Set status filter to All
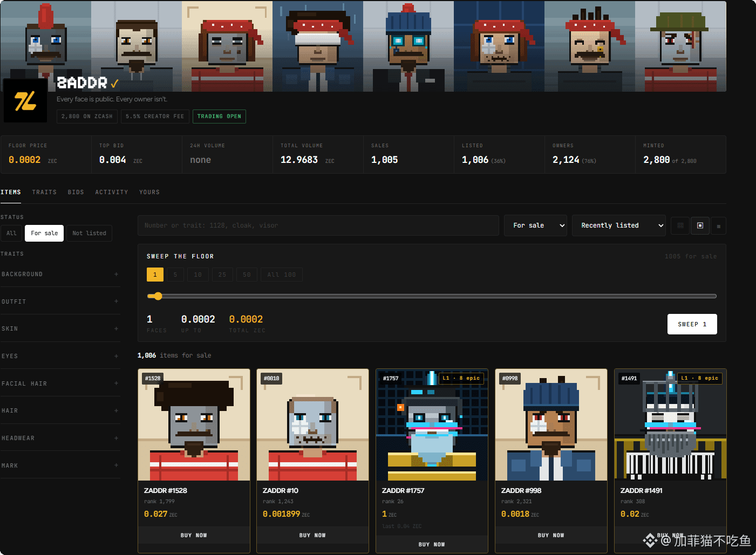This screenshot has height=555, width=756. 11,233
